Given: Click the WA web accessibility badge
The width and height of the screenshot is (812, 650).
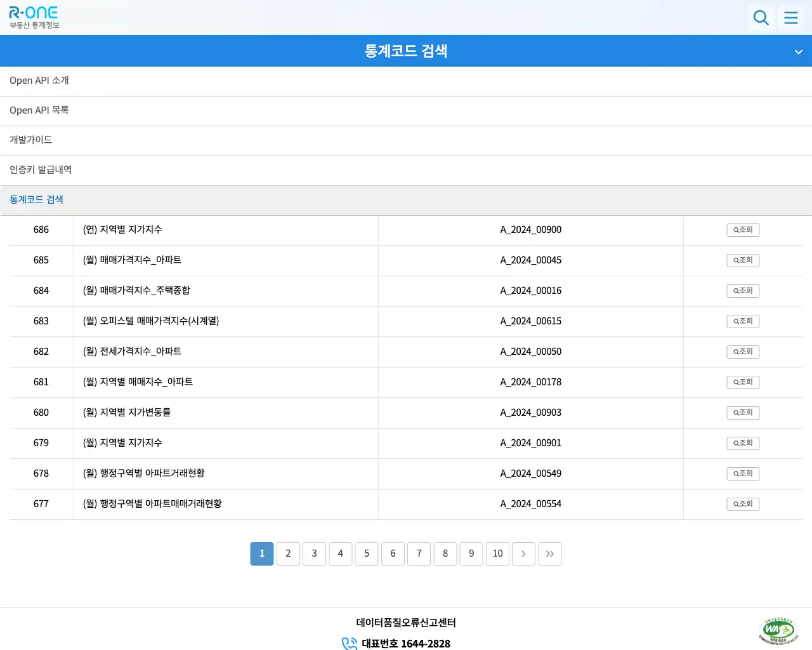Looking at the screenshot, I should click(778, 630).
